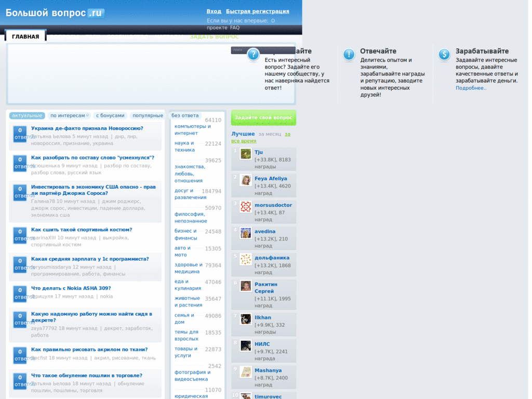The width and height of the screenshot is (532, 399).
Task: Open user profile Mashanya
Action: click(268, 370)
